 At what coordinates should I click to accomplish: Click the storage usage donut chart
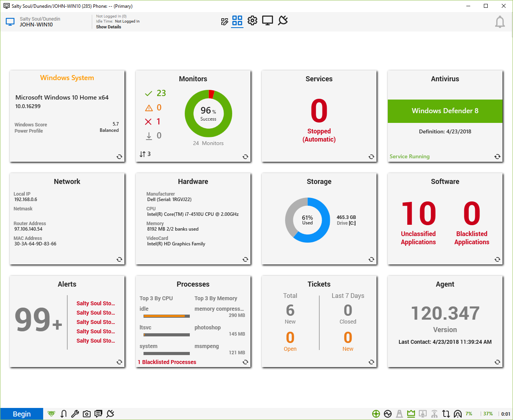point(307,220)
